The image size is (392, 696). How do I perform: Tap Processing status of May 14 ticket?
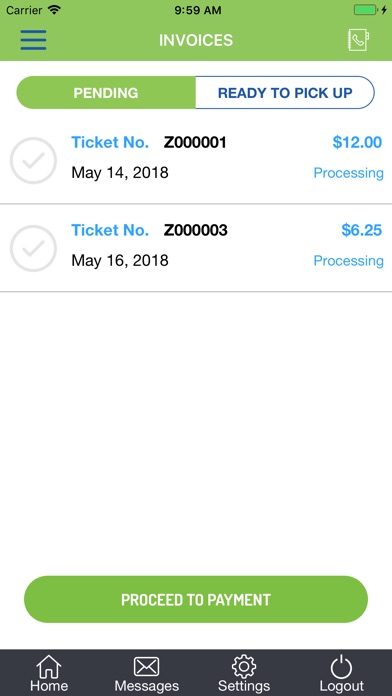tap(348, 173)
